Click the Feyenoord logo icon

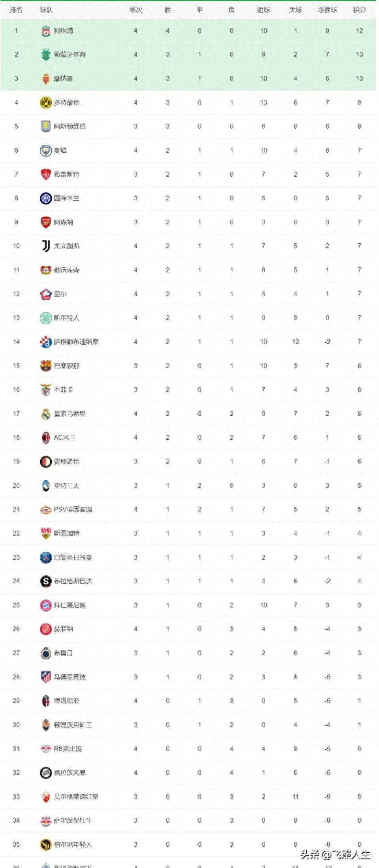(x=46, y=461)
